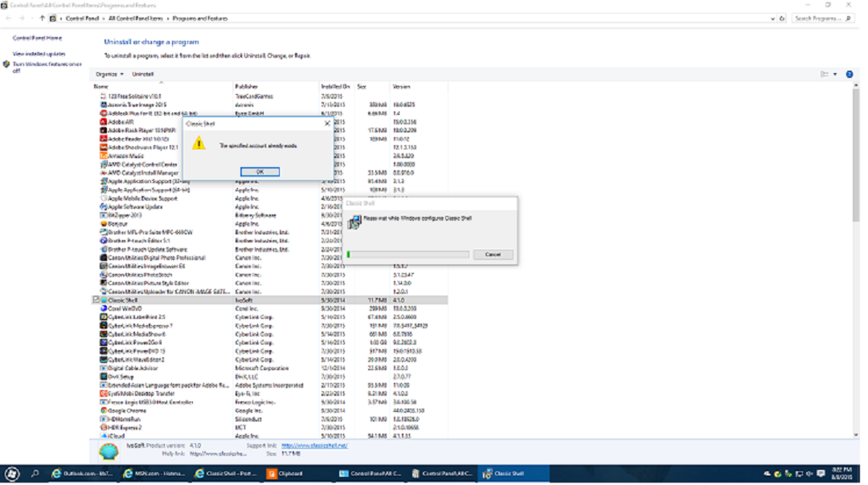Image resolution: width=868 pixels, height=485 pixels.
Task: Select the HDR Express 2 row
Action: [269, 429]
